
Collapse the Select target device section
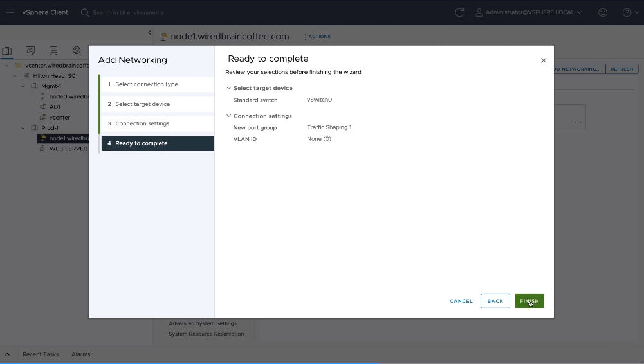[x=228, y=88]
